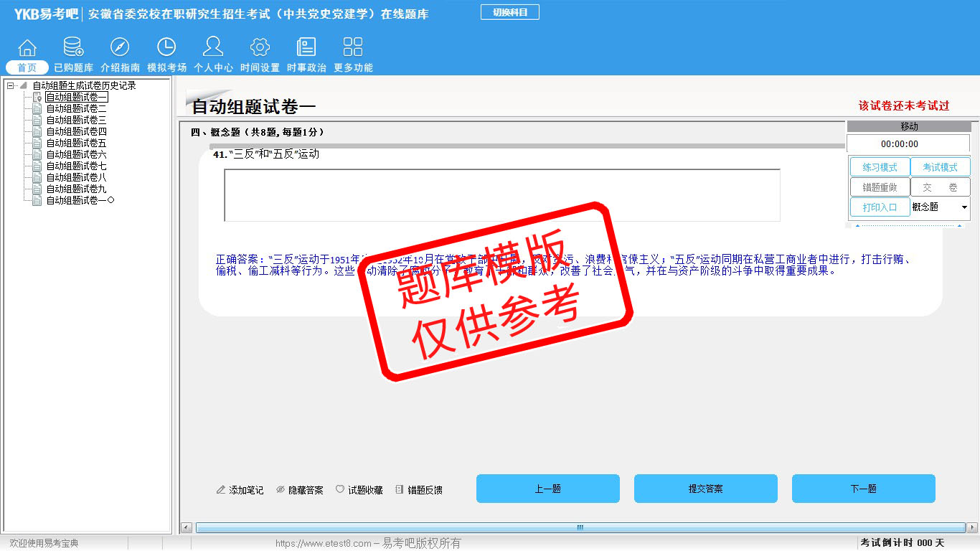
Task: Toggle 试题收藏 to favorite this question
Action: coord(359,490)
